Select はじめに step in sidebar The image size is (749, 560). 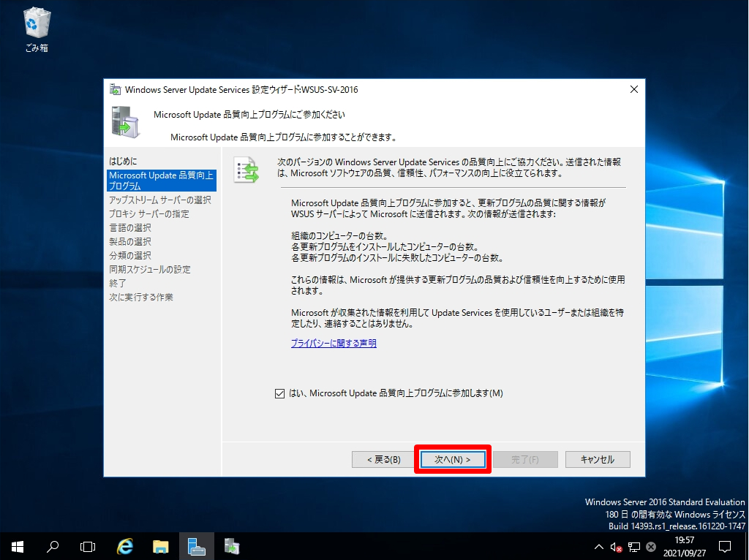[123, 162]
